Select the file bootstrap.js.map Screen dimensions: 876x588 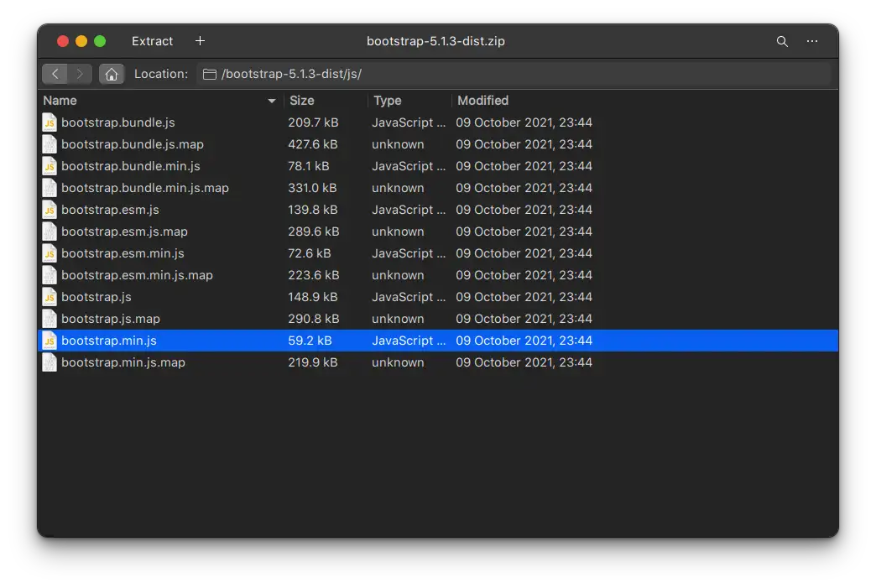[x=111, y=318]
